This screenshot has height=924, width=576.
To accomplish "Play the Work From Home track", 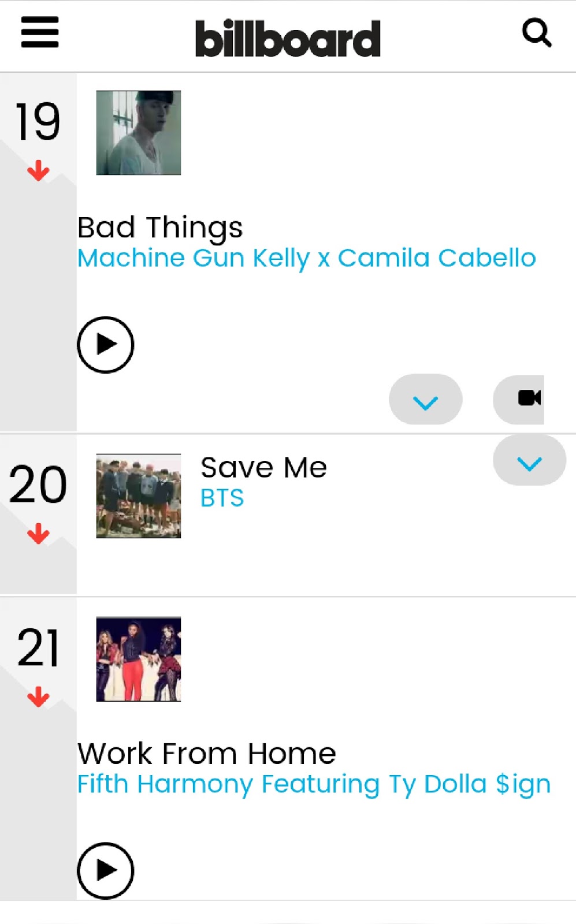I will pyautogui.click(x=106, y=871).
